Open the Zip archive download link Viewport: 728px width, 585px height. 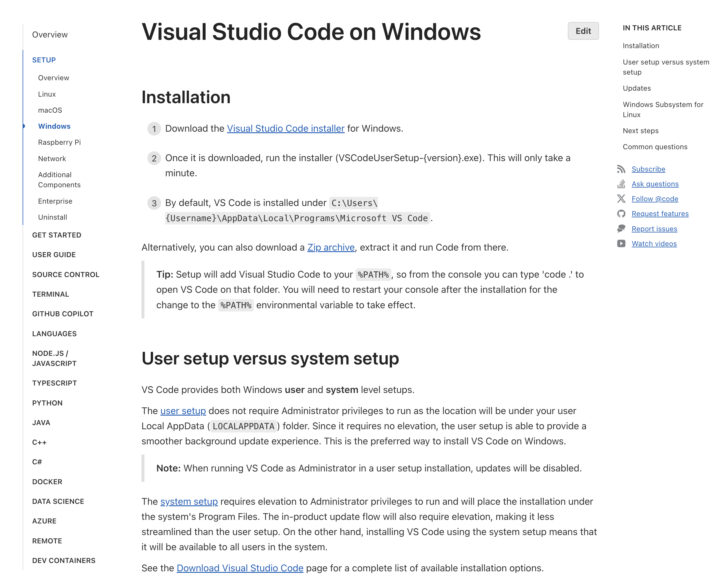tap(330, 248)
